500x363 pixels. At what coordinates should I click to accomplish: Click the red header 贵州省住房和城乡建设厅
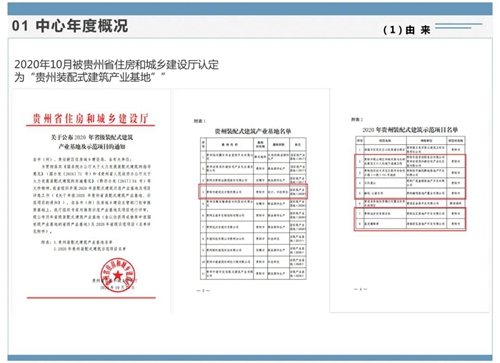(90, 118)
